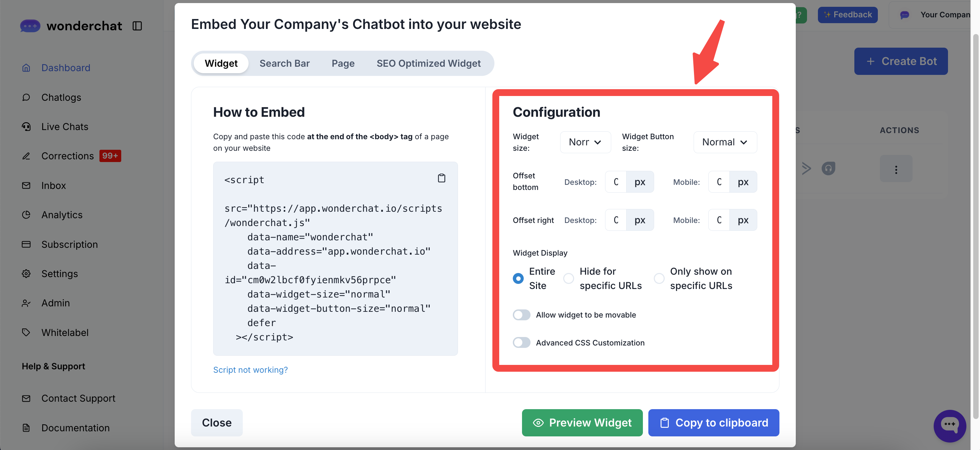Choose Only show on specific URLs
Image resolution: width=980 pixels, height=450 pixels.
point(659,278)
